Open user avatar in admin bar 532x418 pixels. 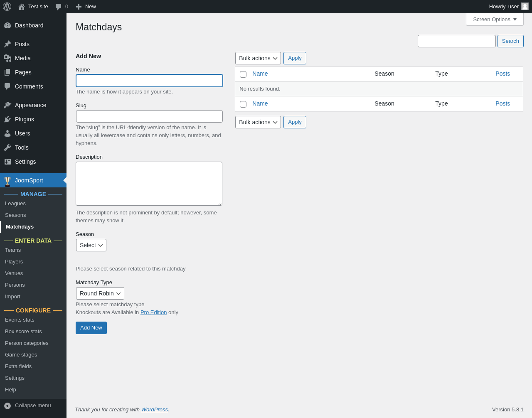(525, 6)
